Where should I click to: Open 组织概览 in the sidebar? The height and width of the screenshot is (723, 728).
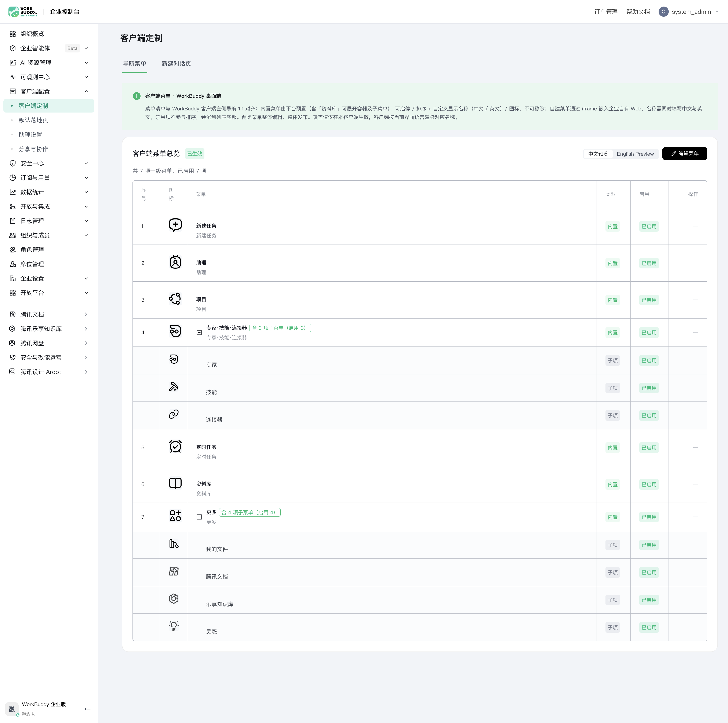click(x=49, y=34)
